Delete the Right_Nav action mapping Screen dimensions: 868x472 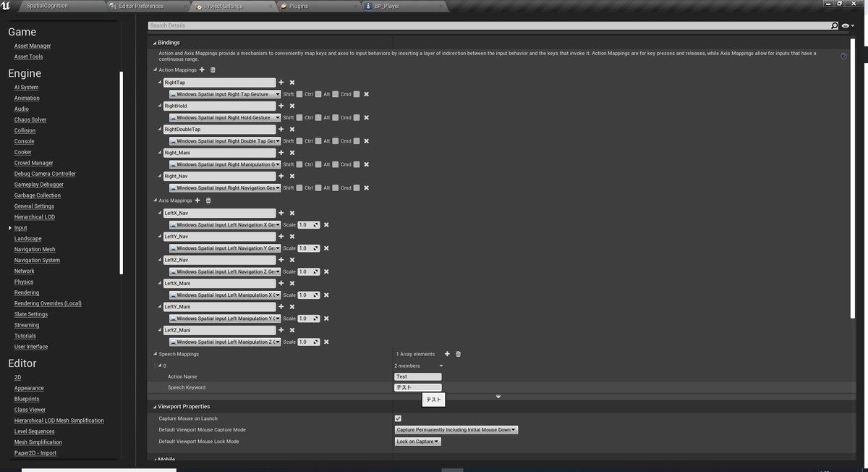point(292,176)
